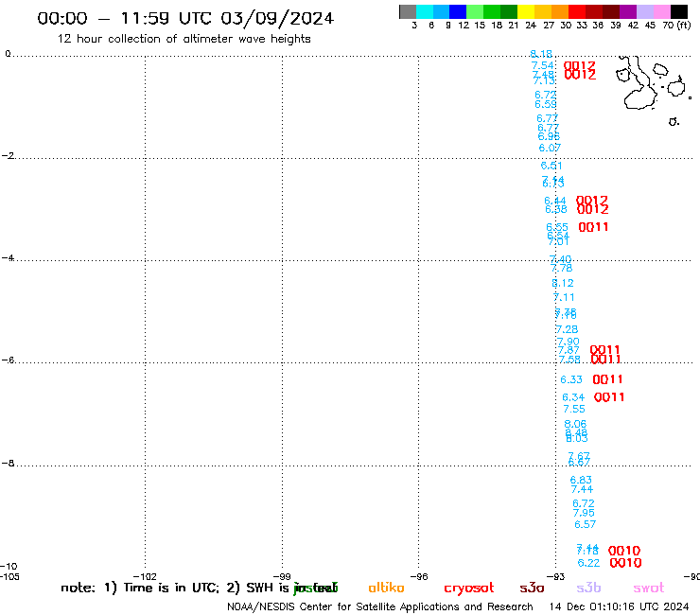Select the red 0011 label beside 6.55
Image resolution: width=700 pixels, height=615 pixels.
[593, 227]
